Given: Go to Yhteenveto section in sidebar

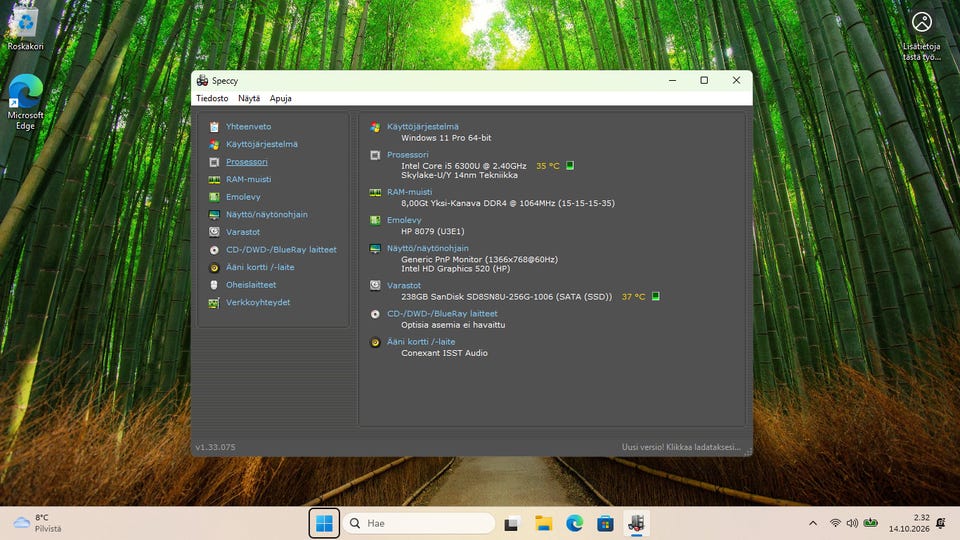Looking at the screenshot, I should coord(248,127).
